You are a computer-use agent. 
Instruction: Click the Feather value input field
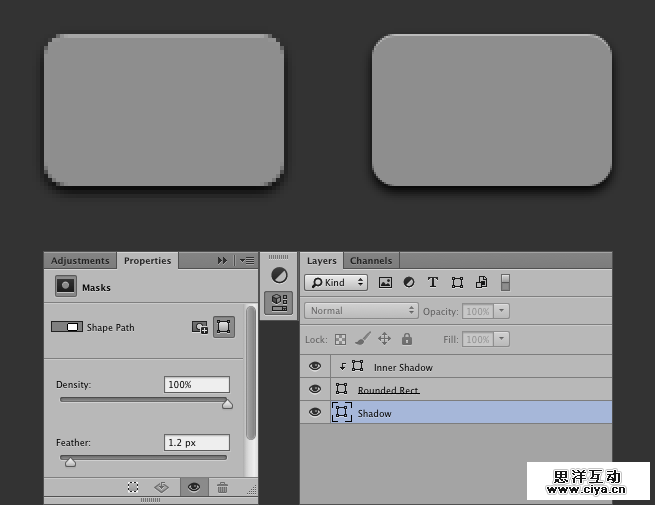(196, 442)
